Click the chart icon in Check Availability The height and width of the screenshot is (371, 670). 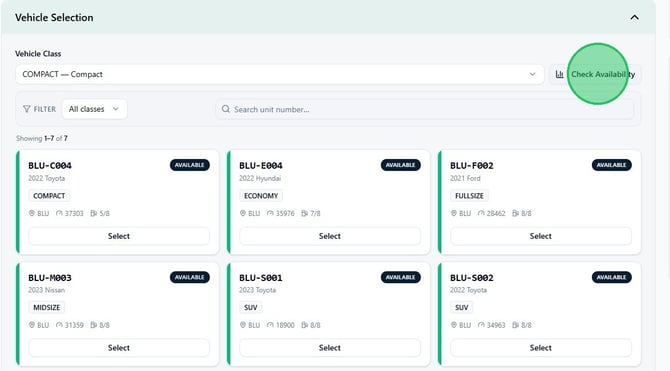pos(559,74)
